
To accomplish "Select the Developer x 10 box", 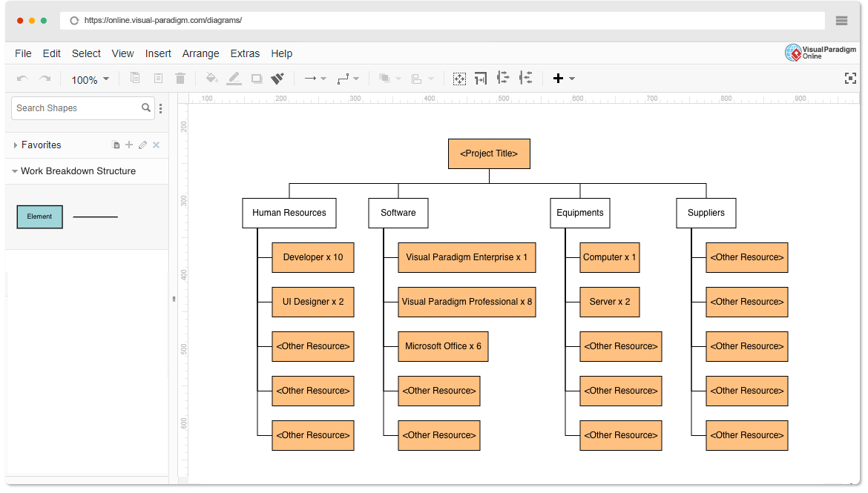I will click(x=313, y=258).
